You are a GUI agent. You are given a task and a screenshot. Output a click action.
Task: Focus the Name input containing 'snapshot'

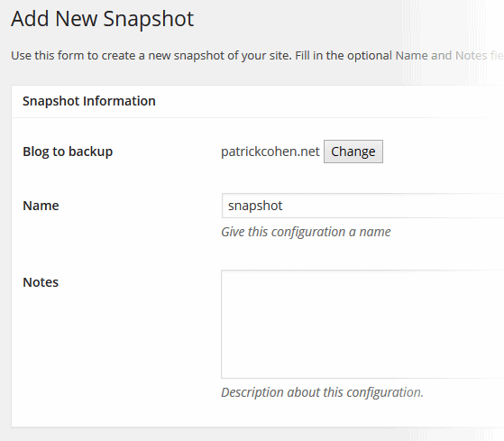pyautogui.click(x=362, y=206)
